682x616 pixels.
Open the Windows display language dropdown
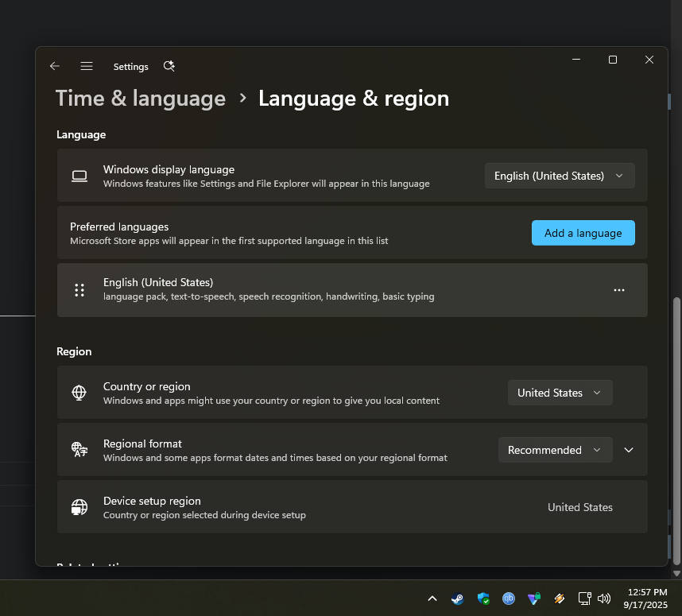coord(560,176)
